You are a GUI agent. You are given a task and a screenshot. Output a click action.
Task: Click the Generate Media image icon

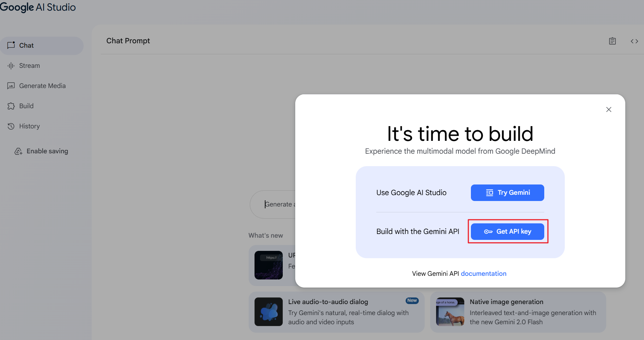11,86
